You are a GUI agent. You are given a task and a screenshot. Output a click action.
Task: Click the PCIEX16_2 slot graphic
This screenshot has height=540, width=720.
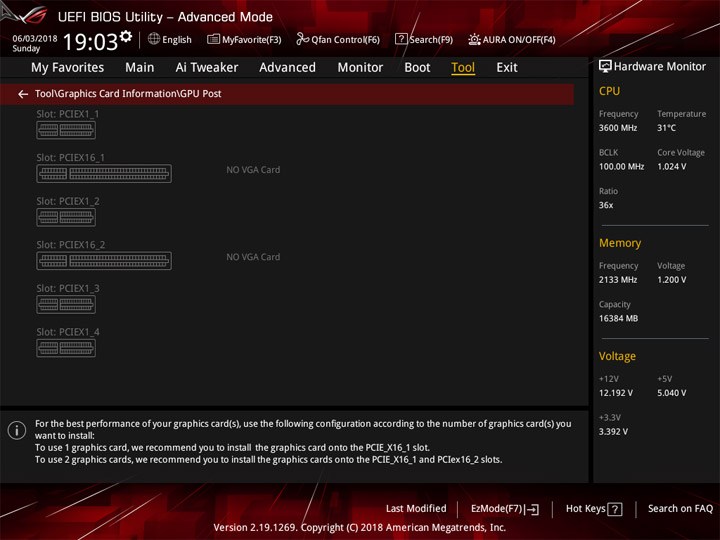click(x=104, y=261)
